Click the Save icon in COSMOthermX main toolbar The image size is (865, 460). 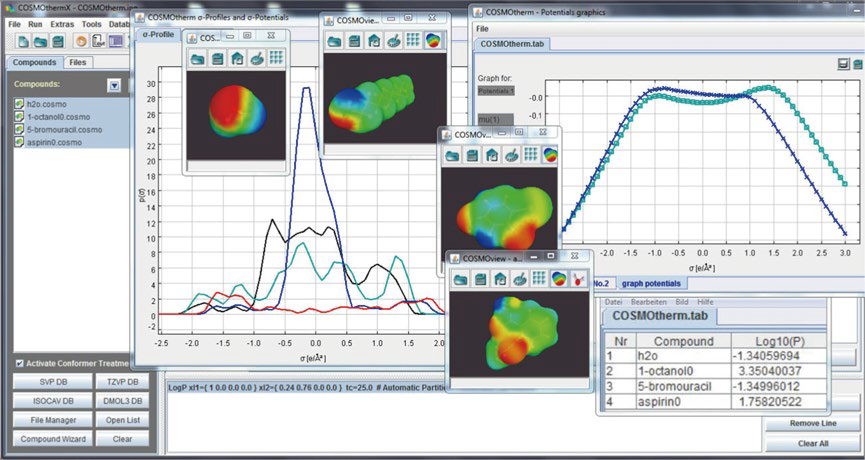57,41
